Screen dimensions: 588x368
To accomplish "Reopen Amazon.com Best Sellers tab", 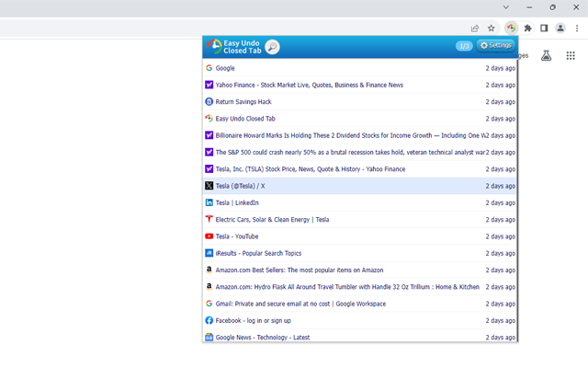I will coord(360,270).
